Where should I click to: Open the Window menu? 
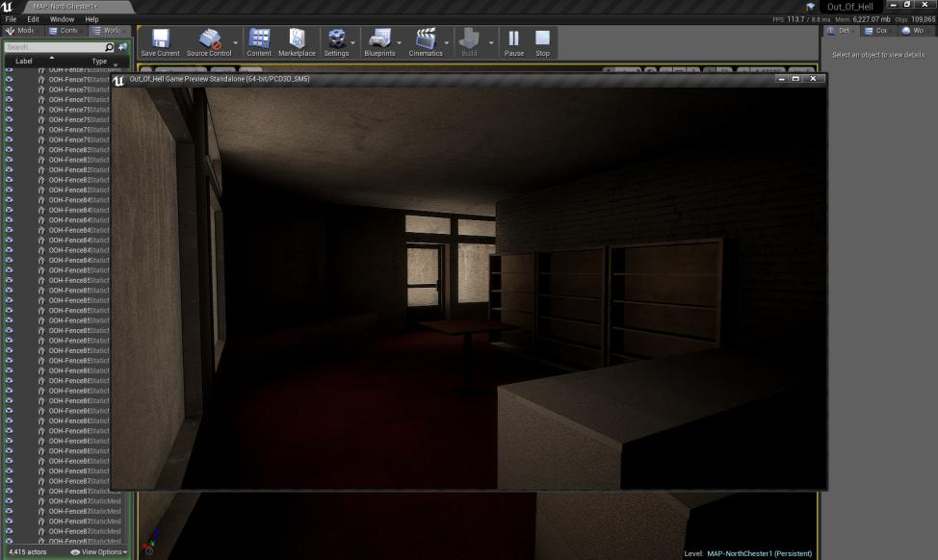click(x=62, y=19)
